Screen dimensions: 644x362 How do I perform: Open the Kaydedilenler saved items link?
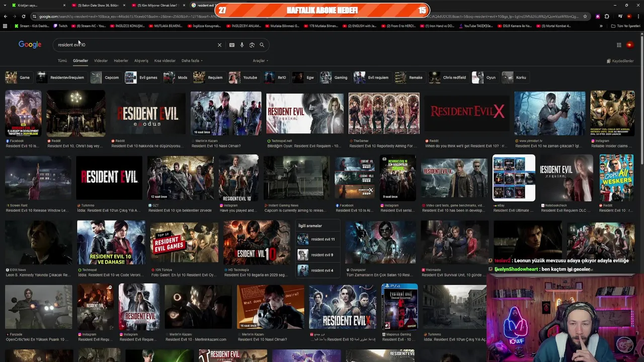(x=620, y=61)
